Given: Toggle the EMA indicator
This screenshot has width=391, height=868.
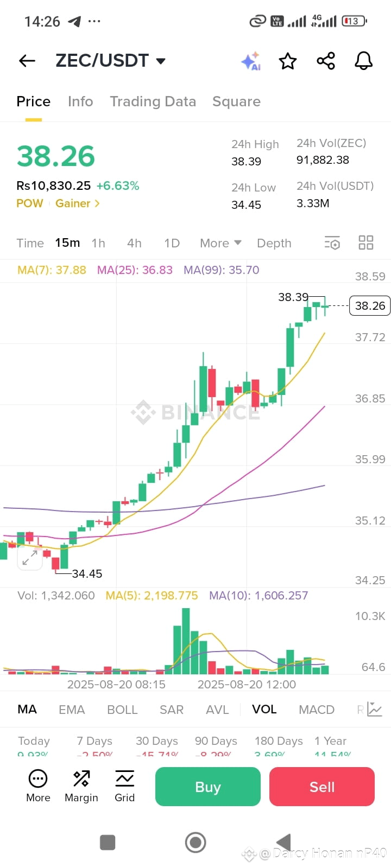Looking at the screenshot, I should click(x=72, y=710).
